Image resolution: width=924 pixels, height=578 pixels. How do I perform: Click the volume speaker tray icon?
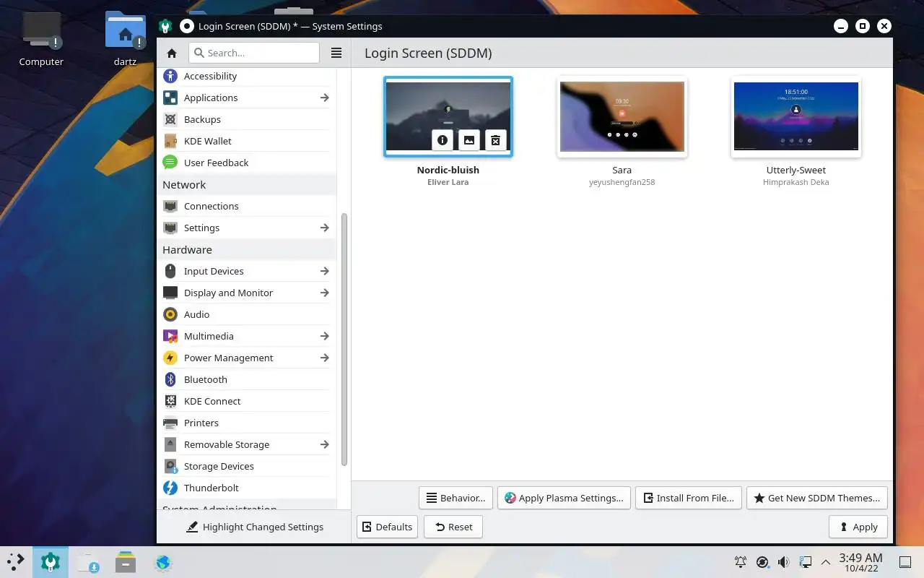point(783,562)
